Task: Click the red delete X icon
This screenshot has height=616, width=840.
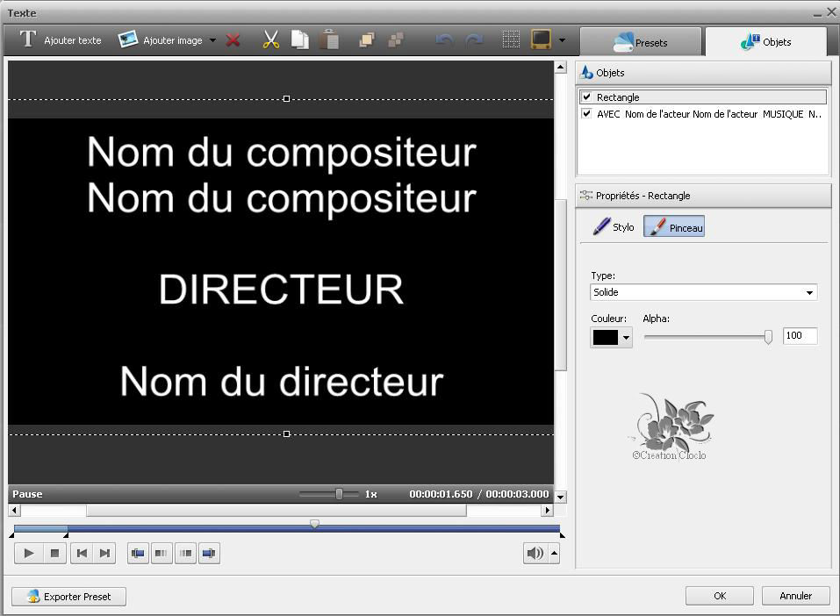Action: pos(233,40)
